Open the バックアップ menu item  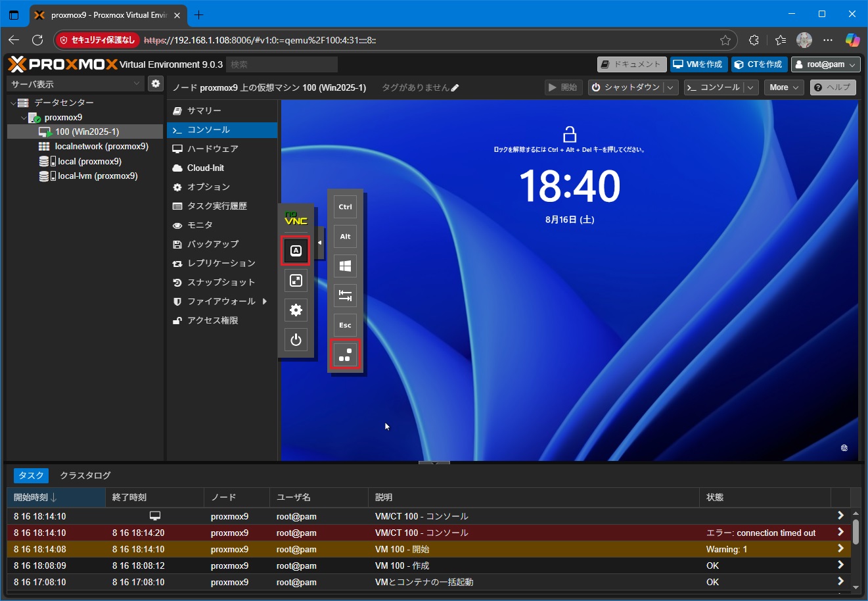[x=222, y=244]
